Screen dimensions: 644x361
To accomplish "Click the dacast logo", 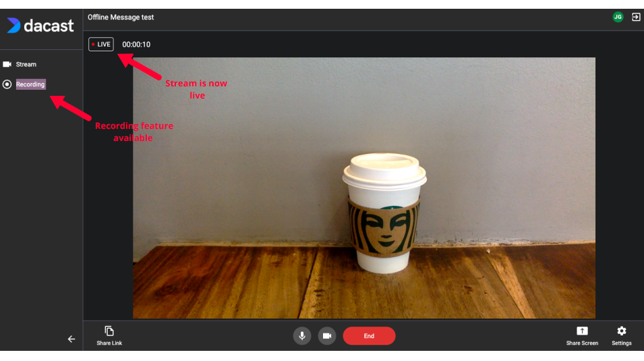I will point(40,26).
